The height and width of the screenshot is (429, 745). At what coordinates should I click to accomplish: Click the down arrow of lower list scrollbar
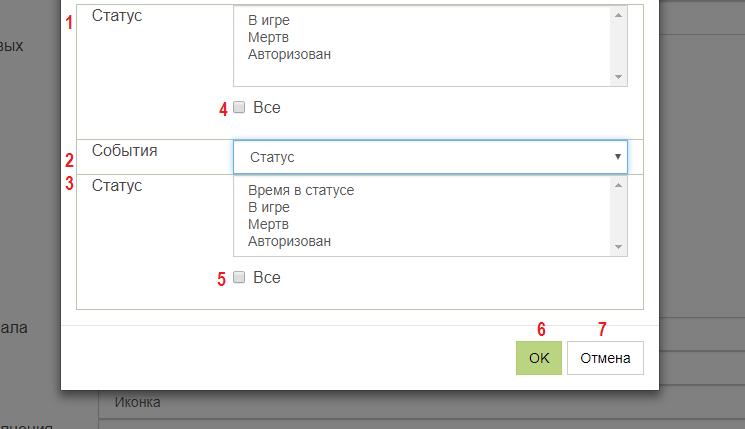618,247
